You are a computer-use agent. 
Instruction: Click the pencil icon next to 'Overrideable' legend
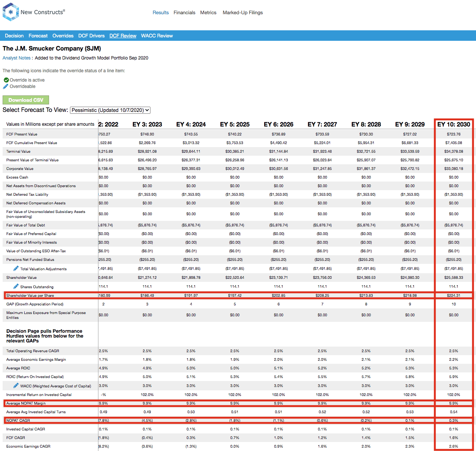tap(6, 86)
